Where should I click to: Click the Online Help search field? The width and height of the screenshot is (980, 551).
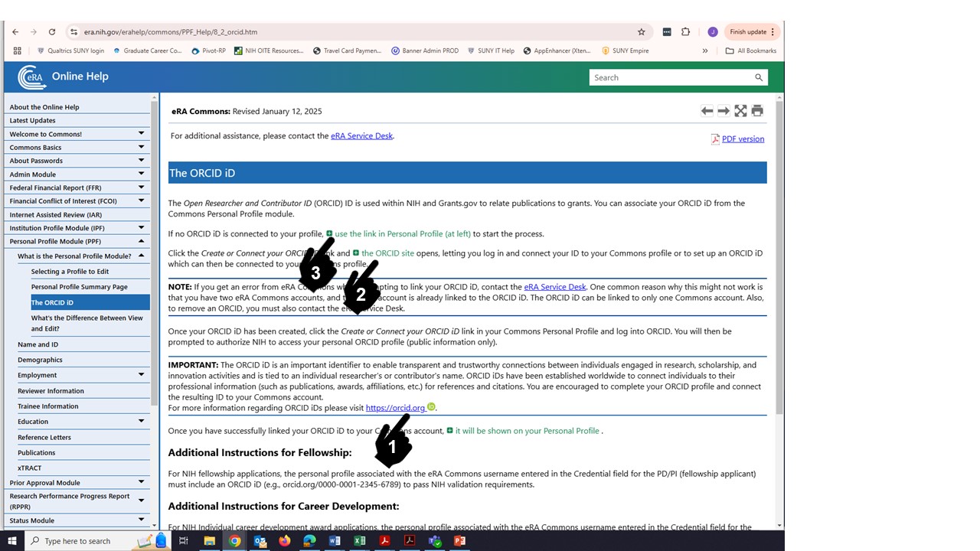point(670,77)
